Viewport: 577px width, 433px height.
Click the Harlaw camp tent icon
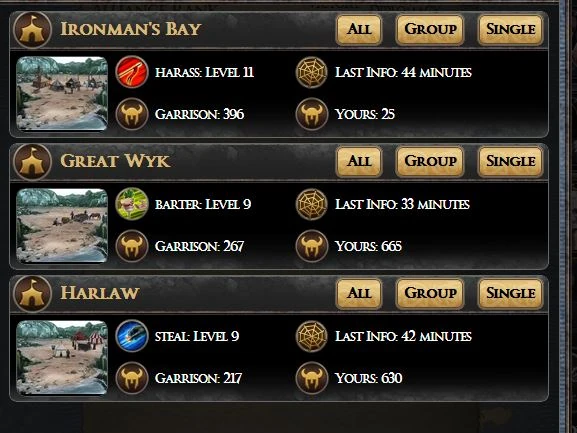pos(32,294)
